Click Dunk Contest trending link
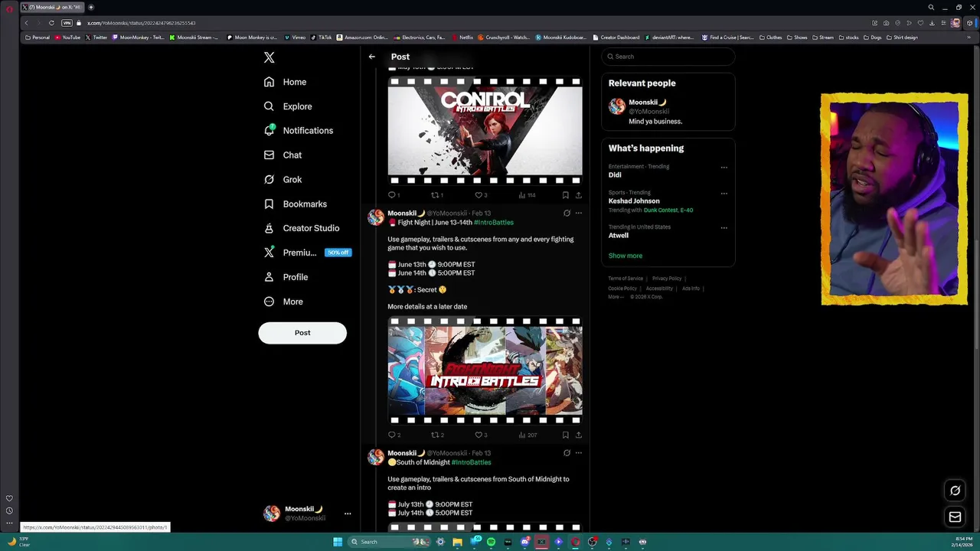The image size is (980, 551). tap(668, 210)
